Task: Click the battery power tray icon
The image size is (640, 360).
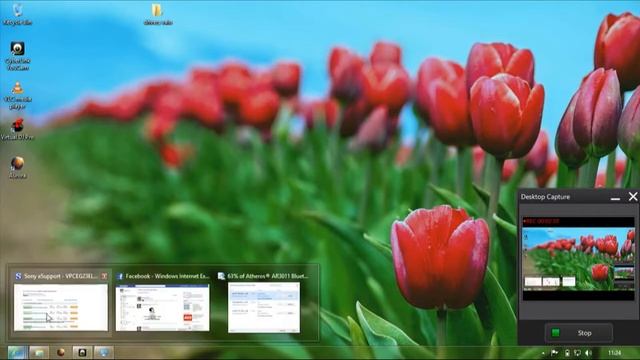Action: tap(567, 353)
